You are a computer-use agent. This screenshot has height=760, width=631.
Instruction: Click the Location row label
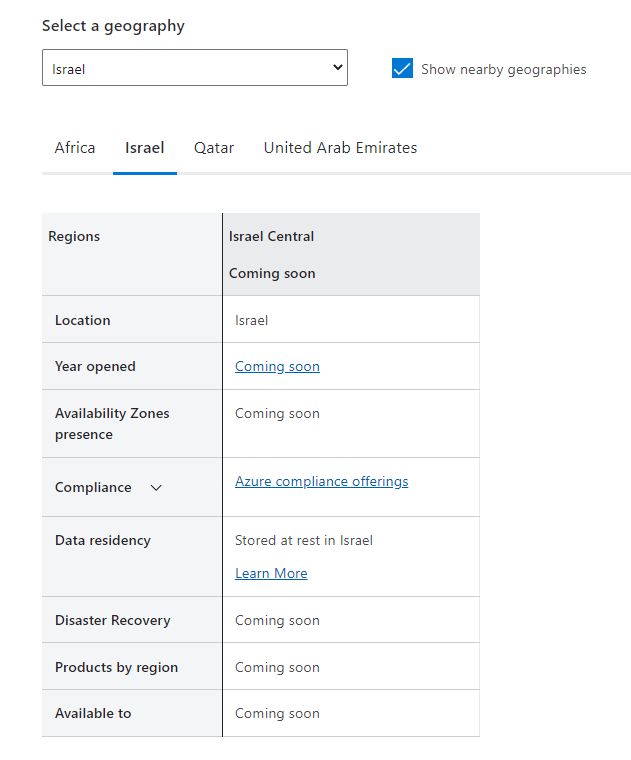[x=83, y=320]
